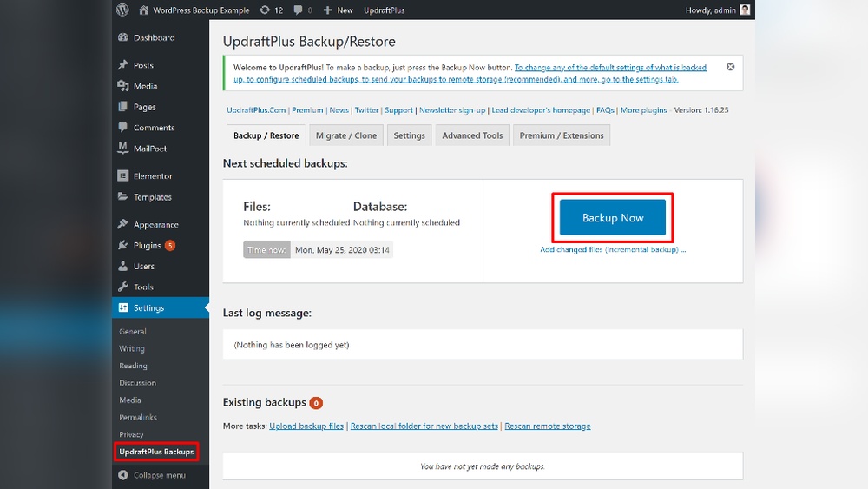Open General under Settings submenu
This screenshot has height=489, width=868.
tap(132, 331)
